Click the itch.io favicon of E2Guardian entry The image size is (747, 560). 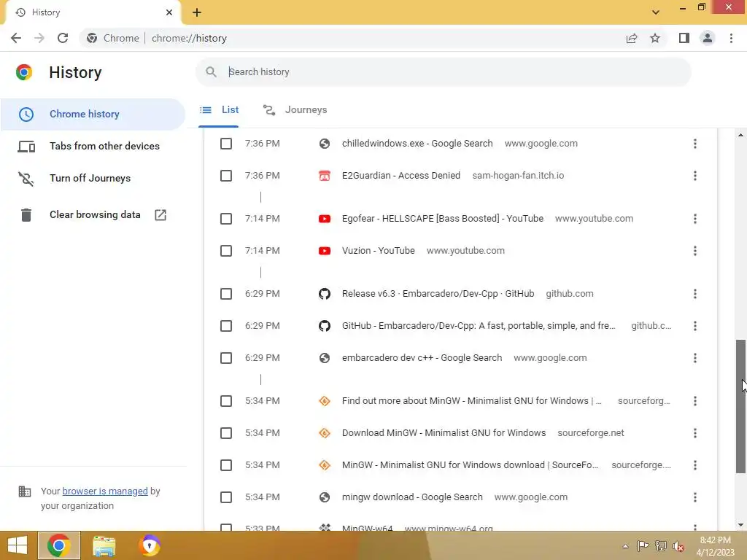[325, 176]
